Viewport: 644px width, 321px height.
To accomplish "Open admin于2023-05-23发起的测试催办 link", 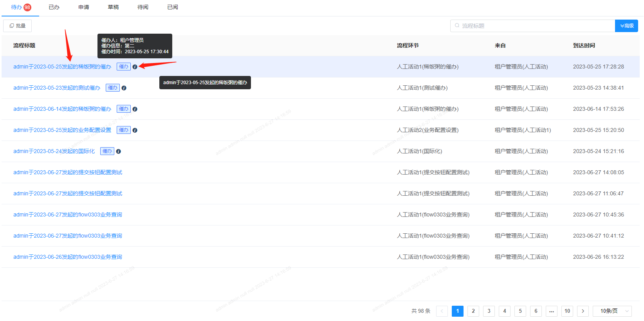I will 57,88.
